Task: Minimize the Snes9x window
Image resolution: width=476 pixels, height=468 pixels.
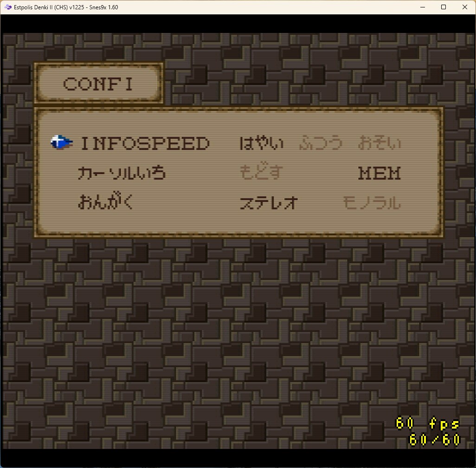Action: [x=423, y=7]
